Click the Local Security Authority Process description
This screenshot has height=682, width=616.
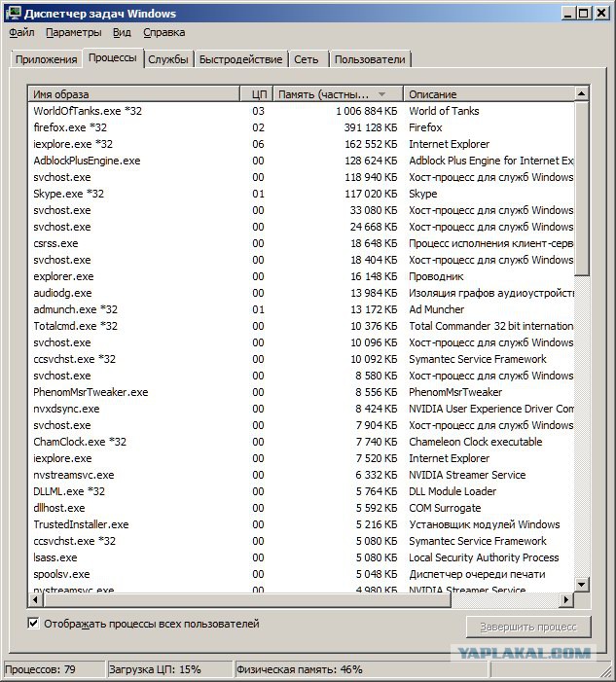pyautogui.click(x=484, y=557)
